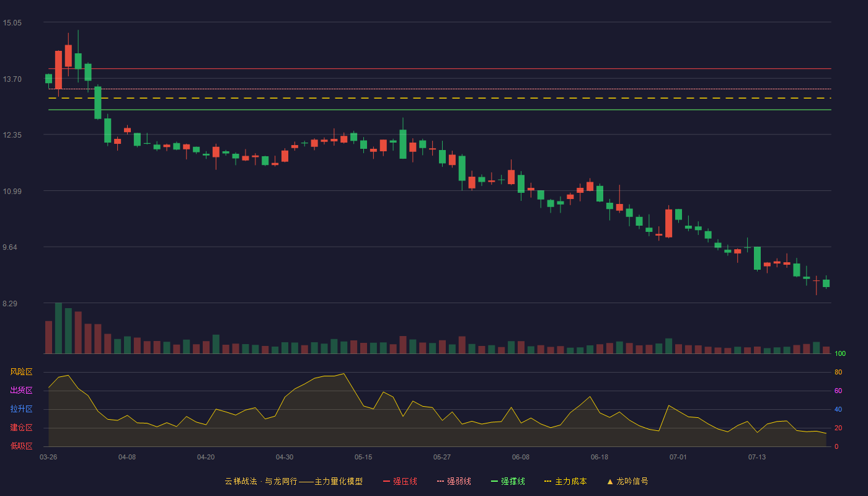
Task: Click the 06-08 date label
Action: pyautogui.click(x=521, y=457)
